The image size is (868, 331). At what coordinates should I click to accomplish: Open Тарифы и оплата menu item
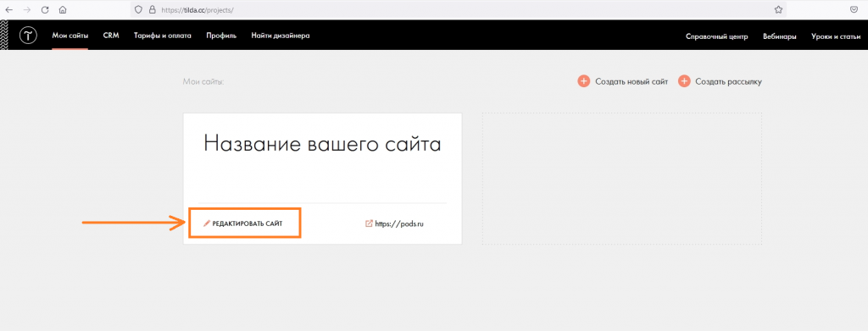(163, 36)
